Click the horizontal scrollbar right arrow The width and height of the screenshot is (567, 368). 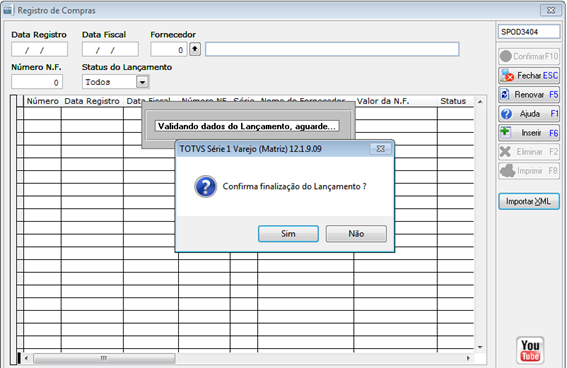(468, 358)
